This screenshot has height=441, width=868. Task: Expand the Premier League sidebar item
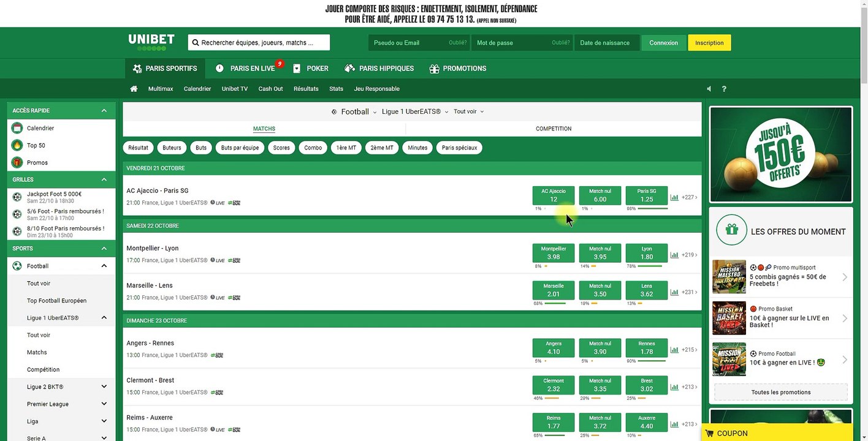pos(104,404)
